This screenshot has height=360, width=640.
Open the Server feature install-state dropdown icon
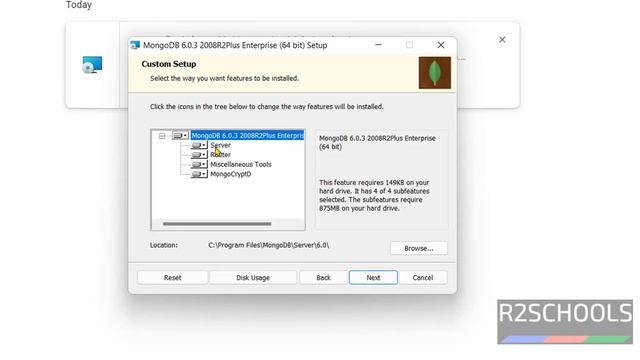pyautogui.click(x=199, y=145)
